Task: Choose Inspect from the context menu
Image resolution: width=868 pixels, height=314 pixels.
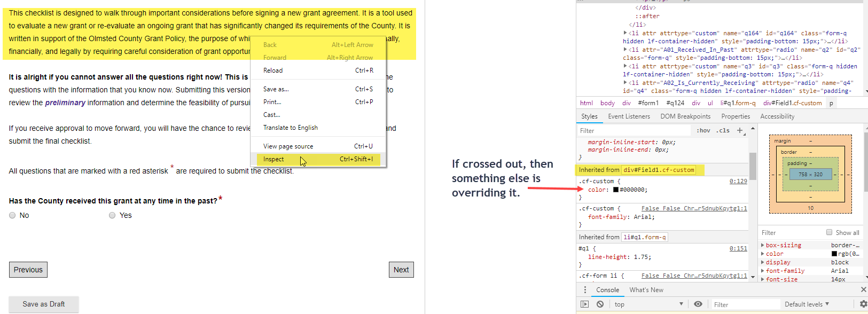Action: point(318,159)
